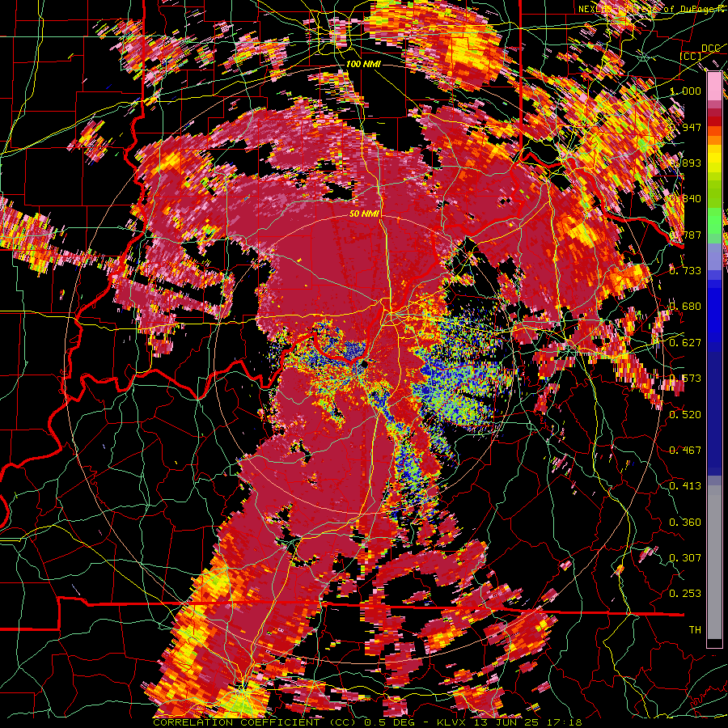Click the 0.733 legend value

pos(685,271)
